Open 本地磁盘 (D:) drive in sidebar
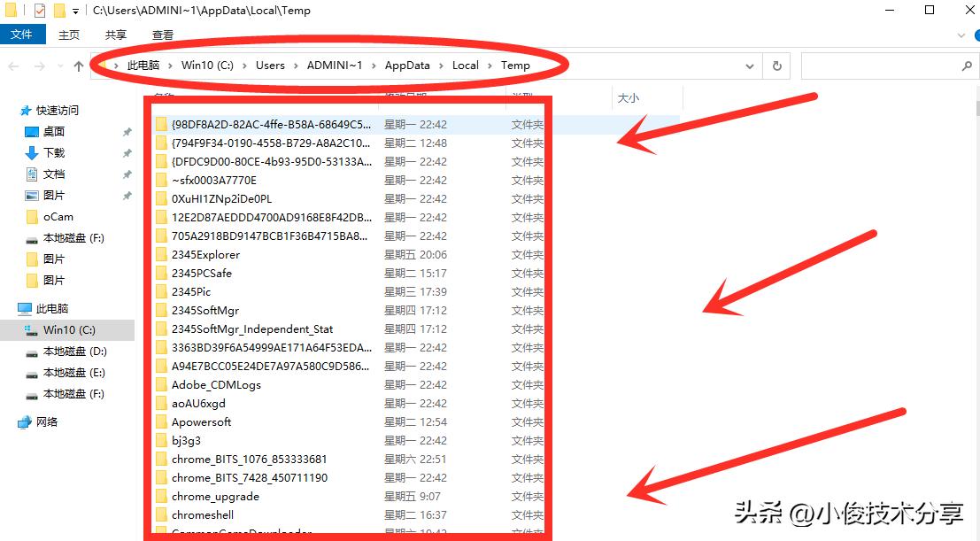This screenshot has width=980, height=541. [x=71, y=350]
